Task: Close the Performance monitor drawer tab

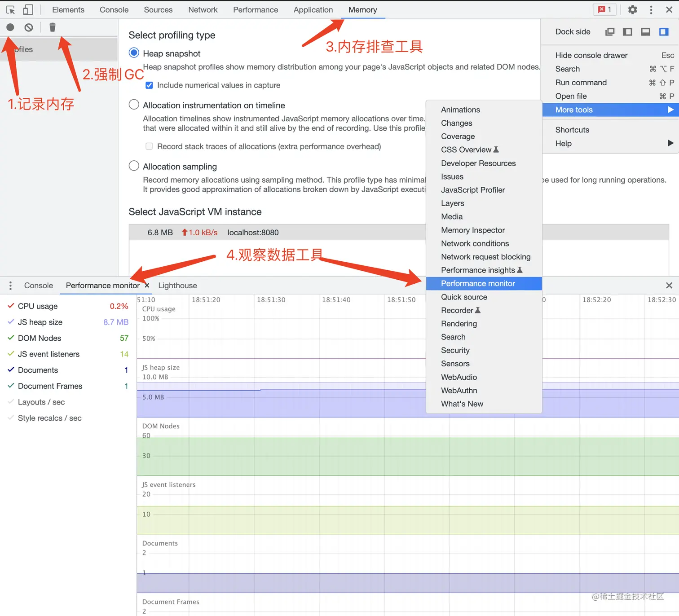Action: click(x=147, y=285)
